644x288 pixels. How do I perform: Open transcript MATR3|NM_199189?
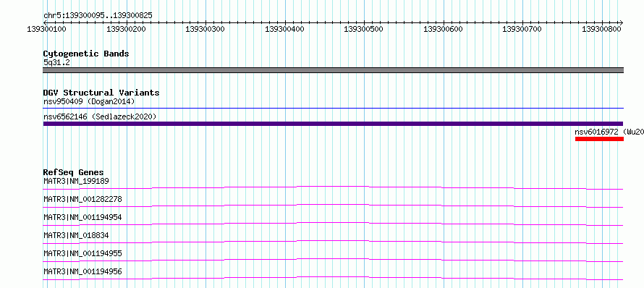tap(76, 181)
